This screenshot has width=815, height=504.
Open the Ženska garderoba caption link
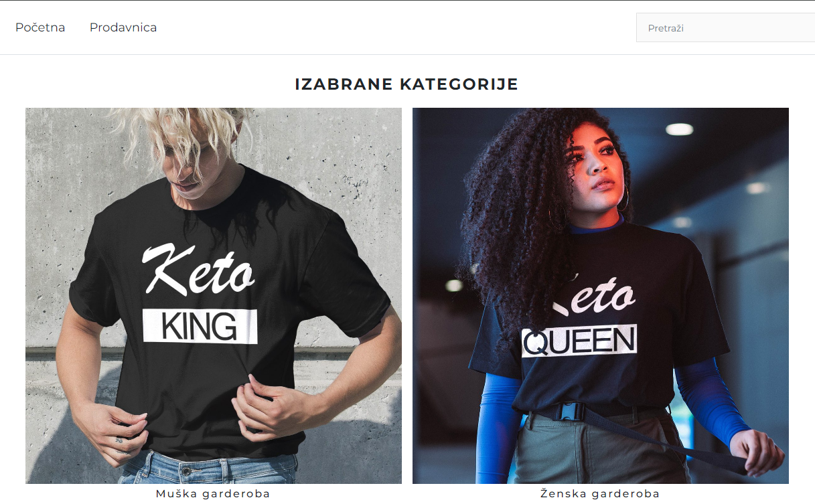click(x=600, y=494)
